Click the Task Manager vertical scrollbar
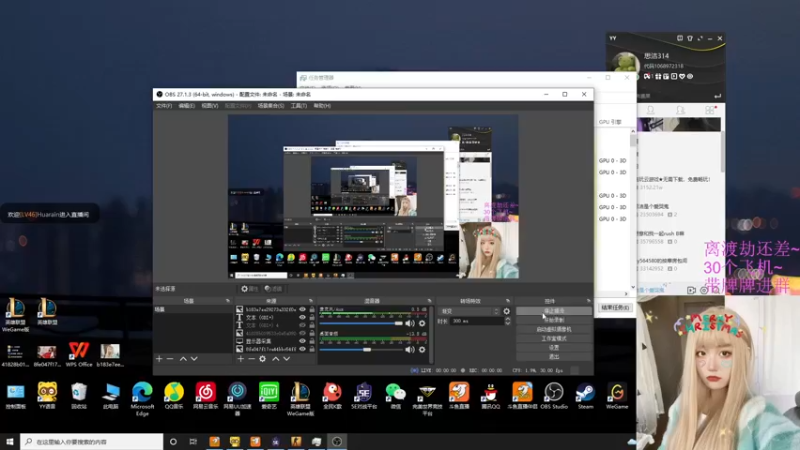 pyautogui.click(x=633, y=209)
